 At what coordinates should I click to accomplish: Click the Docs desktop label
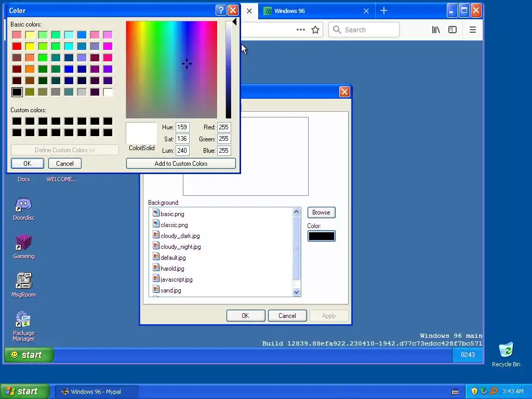click(x=24, y=179)
